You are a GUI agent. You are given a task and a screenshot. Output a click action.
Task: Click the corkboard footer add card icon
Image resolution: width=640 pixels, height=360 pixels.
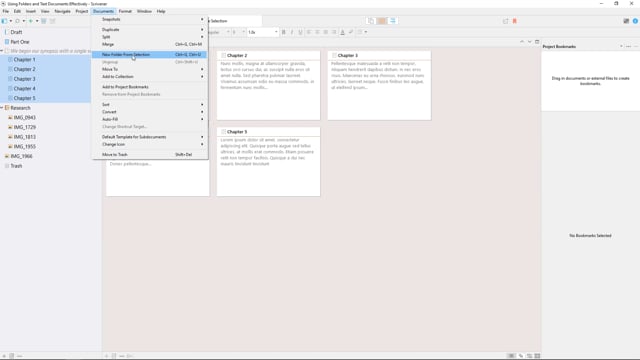pos(106,356)
